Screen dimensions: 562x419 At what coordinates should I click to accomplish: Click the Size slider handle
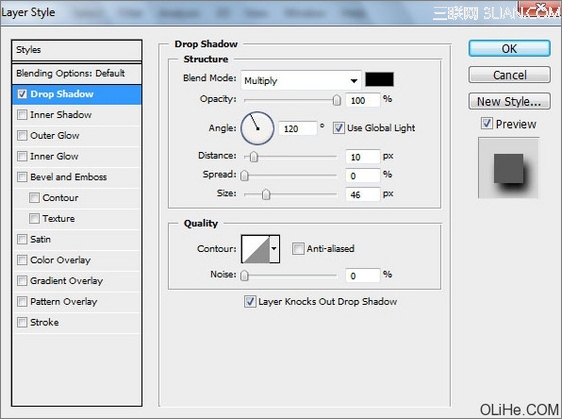pos(266,194)
